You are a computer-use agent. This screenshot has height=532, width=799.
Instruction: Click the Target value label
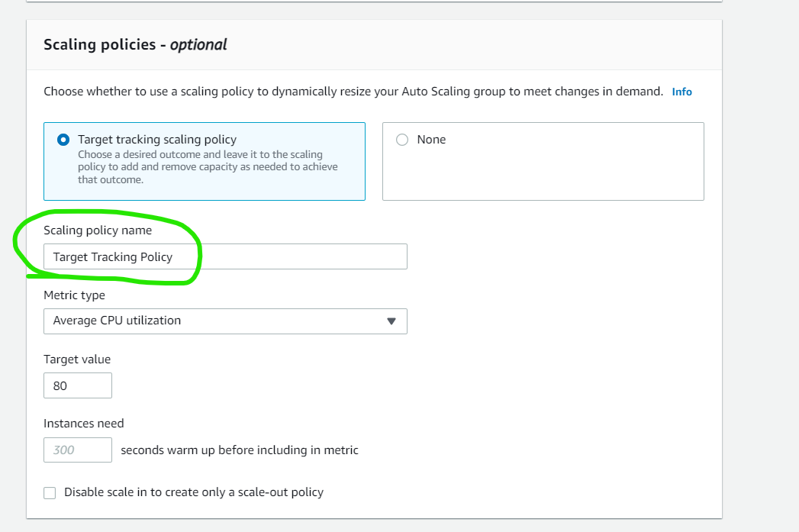point(77,359)
